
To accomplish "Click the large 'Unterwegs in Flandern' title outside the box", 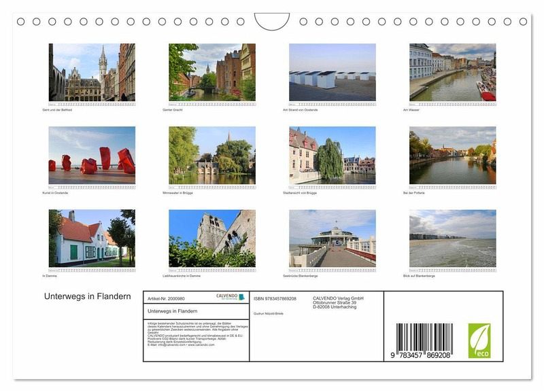I will [88, 296].
